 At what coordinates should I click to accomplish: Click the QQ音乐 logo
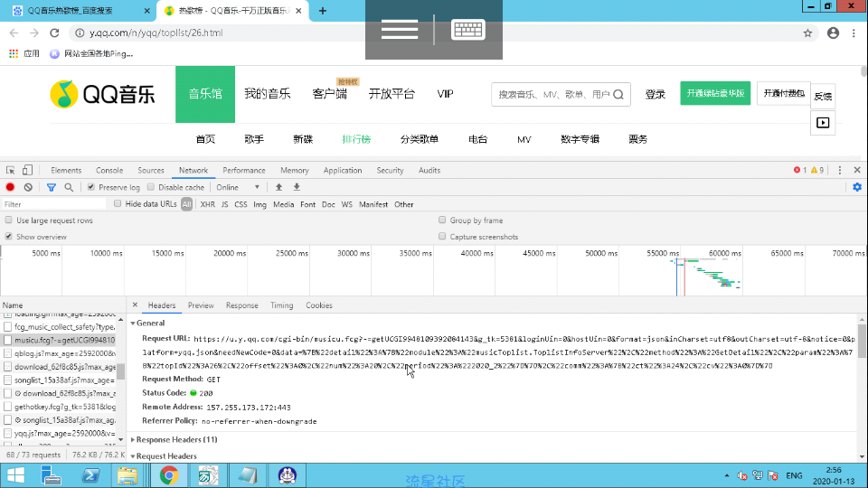pos(102,94)
